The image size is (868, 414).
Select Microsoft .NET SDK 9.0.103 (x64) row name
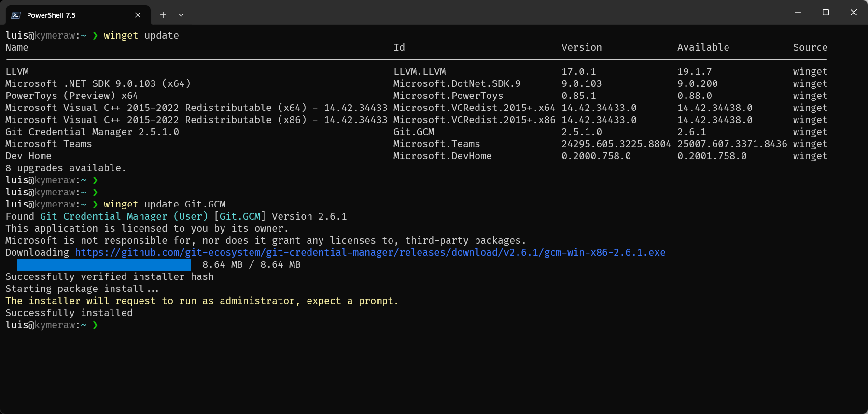[x=98, y=83]
